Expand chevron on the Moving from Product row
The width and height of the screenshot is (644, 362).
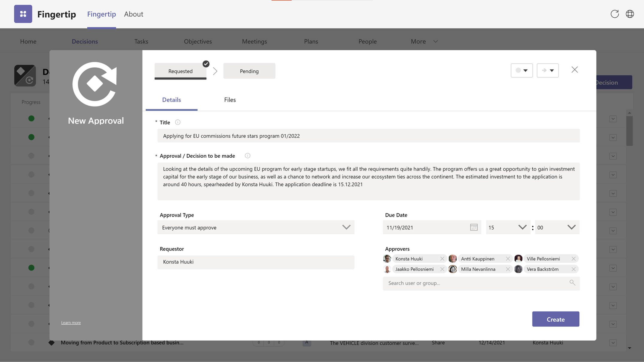613,343
